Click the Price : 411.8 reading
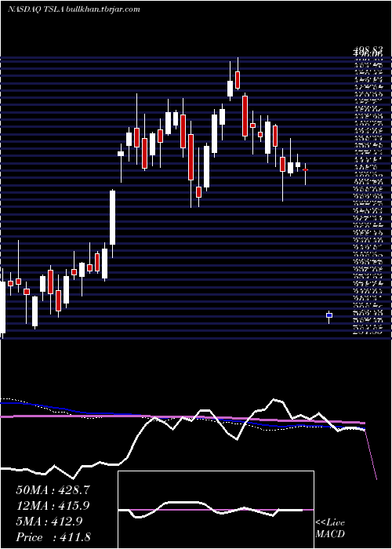The image size is (392, 549). tap(53, 537)
